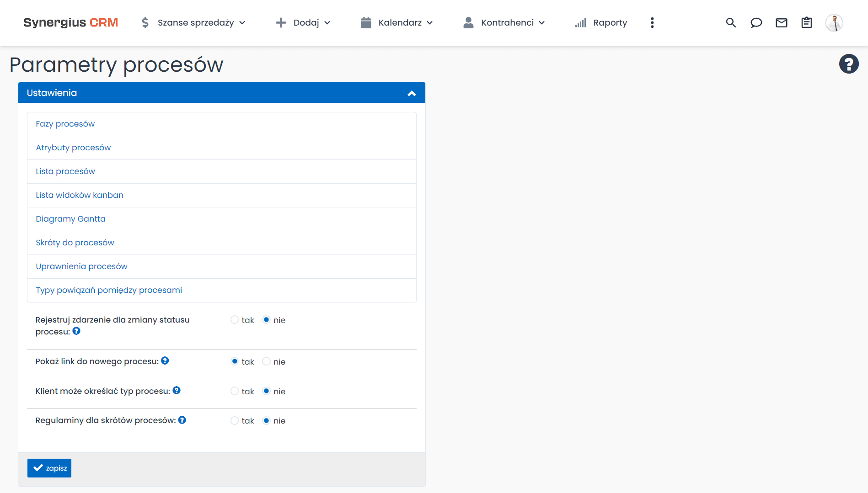Click the zapisz button
Screen dimensions: 868x493
49,468
